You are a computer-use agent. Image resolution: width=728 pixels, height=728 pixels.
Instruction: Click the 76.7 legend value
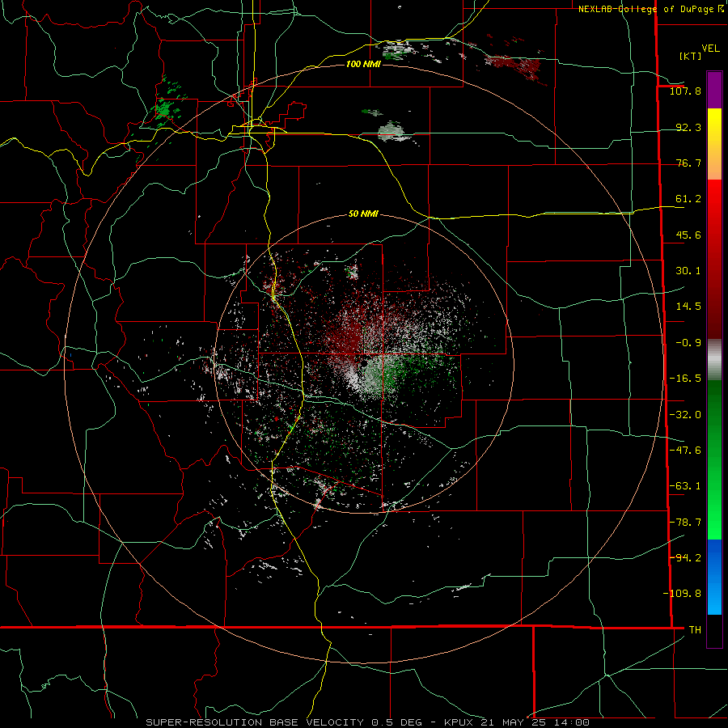tap(688, 163)
